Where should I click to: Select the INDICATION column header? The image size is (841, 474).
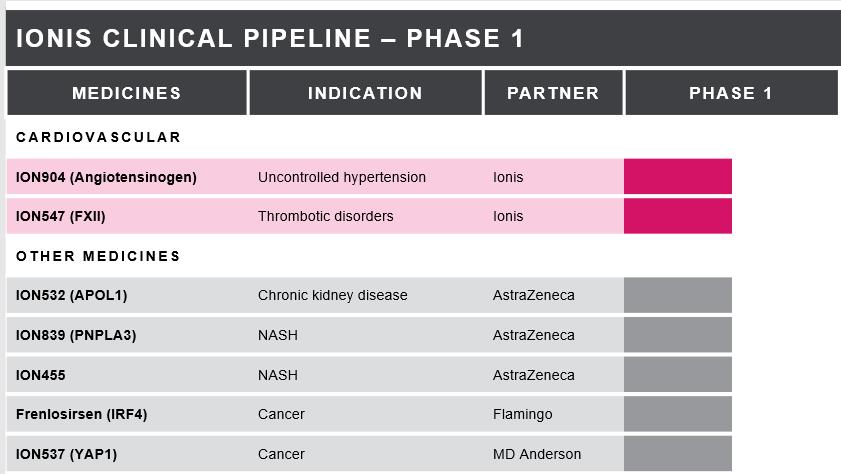tap(365, 93)
